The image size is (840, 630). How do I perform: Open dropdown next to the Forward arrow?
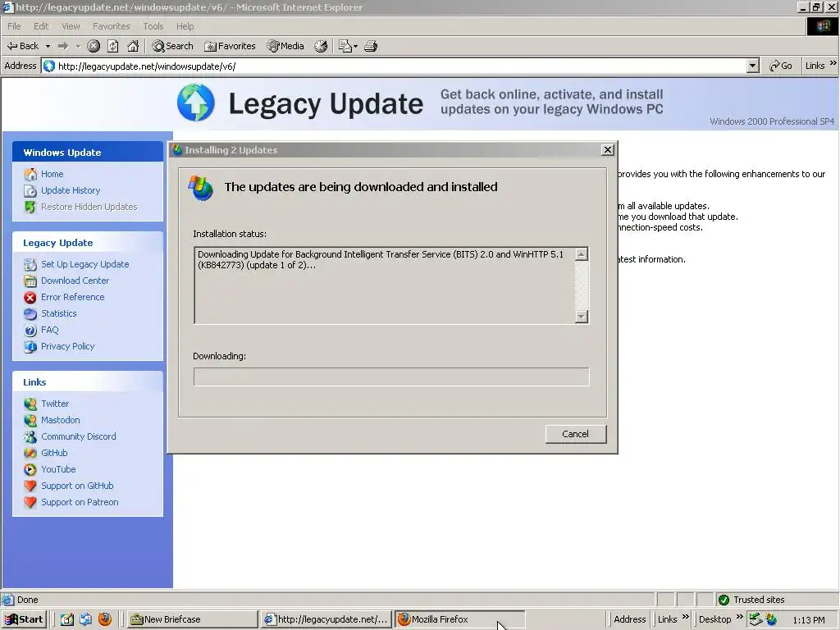click(x=78, y=46)
